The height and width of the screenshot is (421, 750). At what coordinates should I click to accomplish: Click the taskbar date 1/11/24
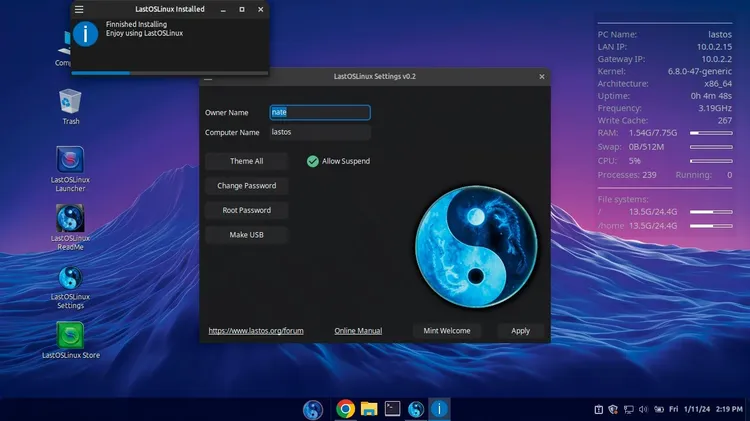697,409
